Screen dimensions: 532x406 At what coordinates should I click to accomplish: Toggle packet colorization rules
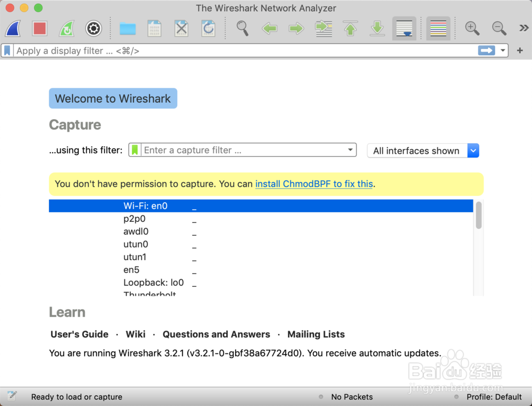[438, 29]
